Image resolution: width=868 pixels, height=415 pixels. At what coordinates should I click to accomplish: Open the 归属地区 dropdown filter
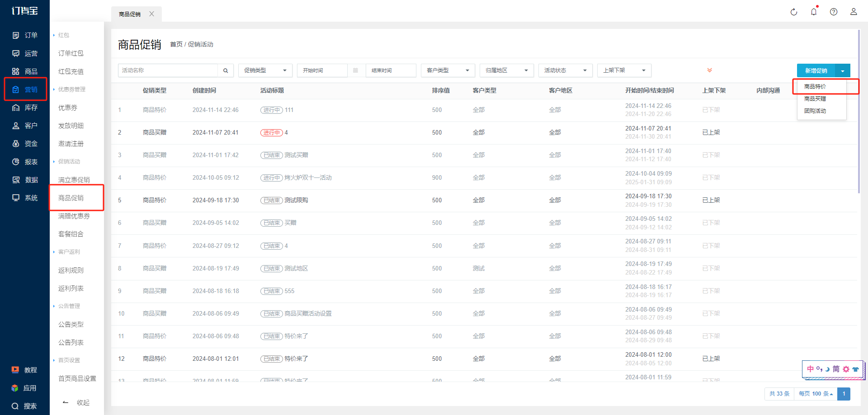pyautogui.click(x=507, y=70)
